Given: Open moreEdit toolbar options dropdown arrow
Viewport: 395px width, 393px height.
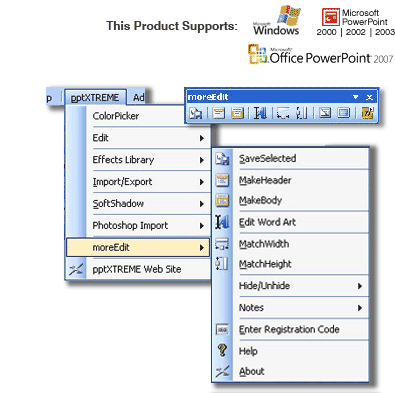Looking at the screenshot, I should coord(356,97).
